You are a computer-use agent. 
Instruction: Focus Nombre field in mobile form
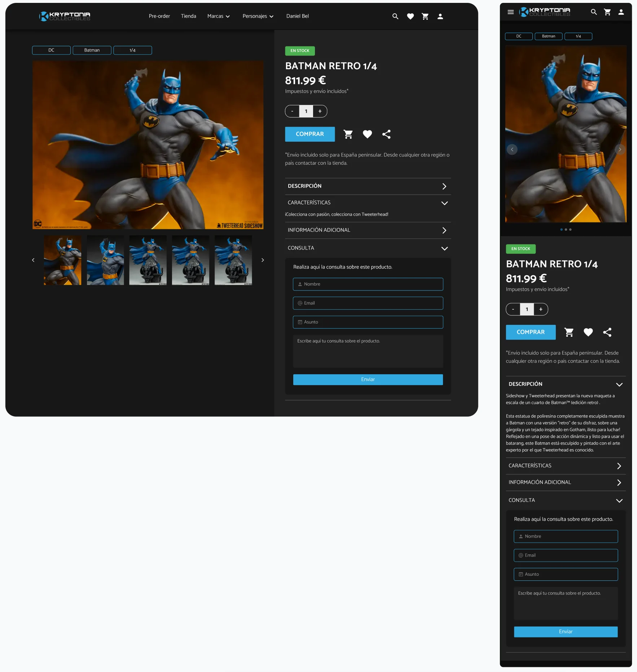[566, 536]
